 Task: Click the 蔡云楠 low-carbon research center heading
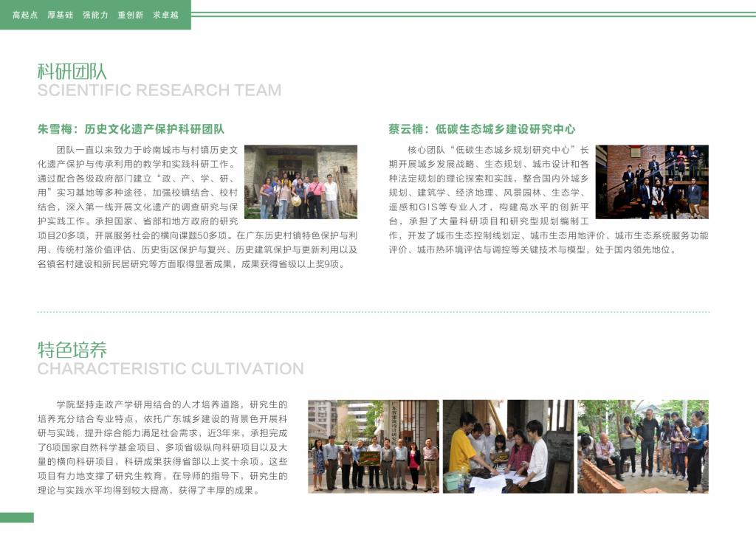tap(482, 129)
